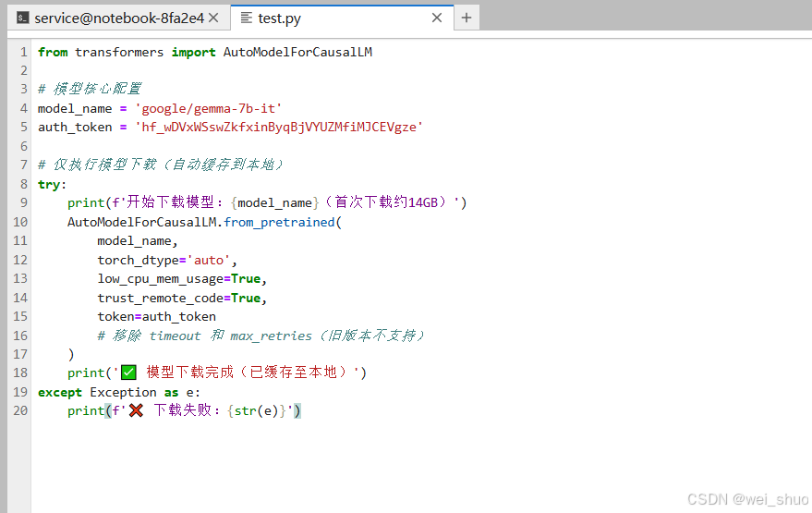Click the 'google/gemma-7b-it' string
The height and width of the screenshot is (513, 812).
(208, 109)
